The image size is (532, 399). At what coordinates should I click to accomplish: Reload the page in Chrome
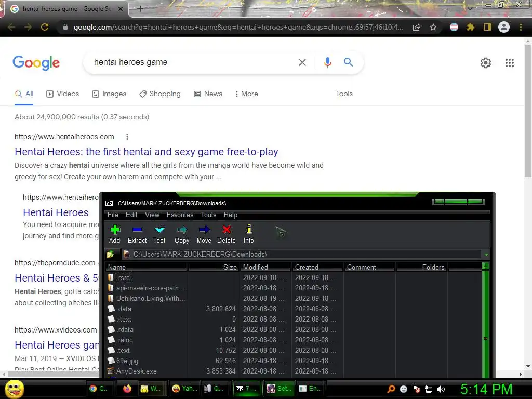tap(45, 27)
